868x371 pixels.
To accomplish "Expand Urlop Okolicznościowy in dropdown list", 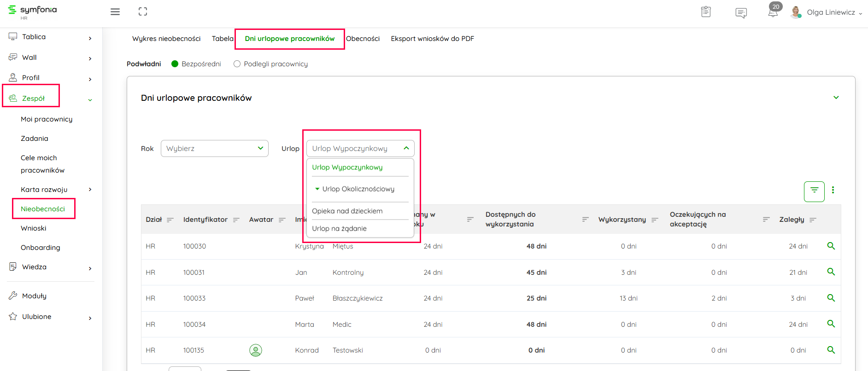I will click(317, 189).
